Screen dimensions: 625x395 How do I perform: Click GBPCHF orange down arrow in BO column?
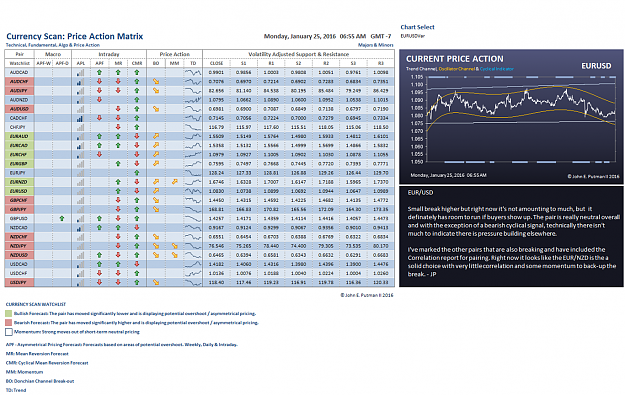(156, 200)
